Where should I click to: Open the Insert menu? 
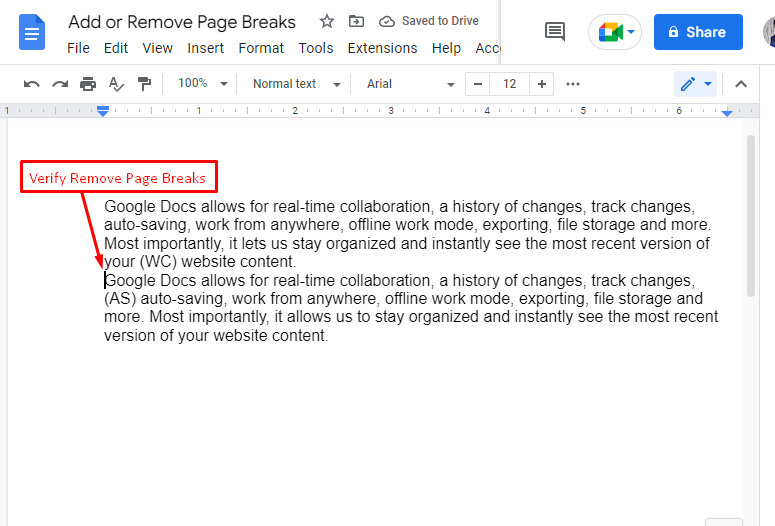tap(205, 48)
